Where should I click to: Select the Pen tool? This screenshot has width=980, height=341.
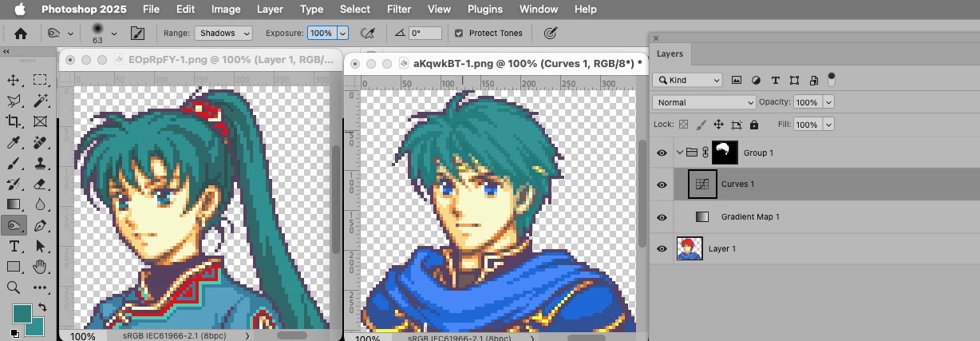(x=40, y=226)
